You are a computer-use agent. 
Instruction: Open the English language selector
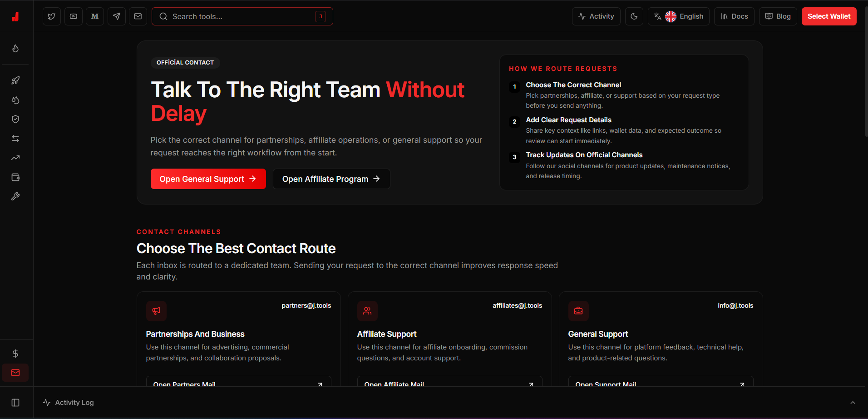679,16
